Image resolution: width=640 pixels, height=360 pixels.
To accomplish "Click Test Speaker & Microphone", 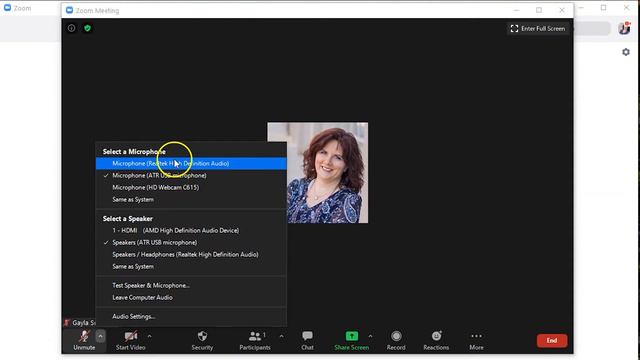I will 191,285.
